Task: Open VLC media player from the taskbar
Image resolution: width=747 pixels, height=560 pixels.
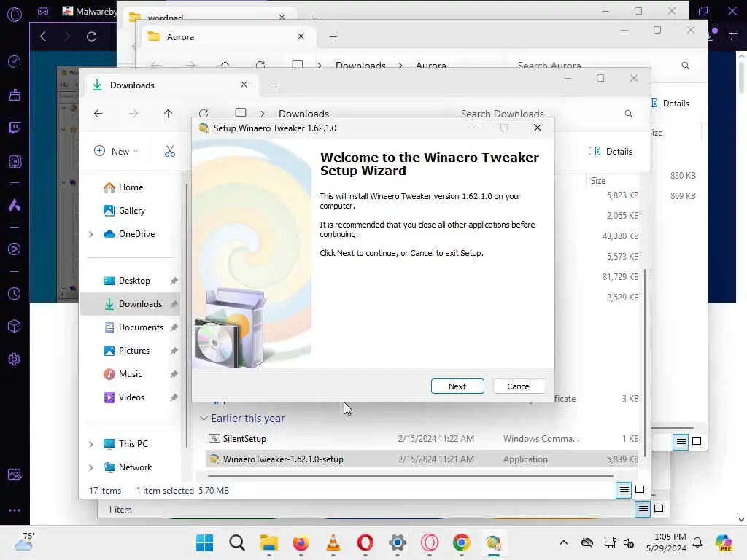Action: click(333, 542)
